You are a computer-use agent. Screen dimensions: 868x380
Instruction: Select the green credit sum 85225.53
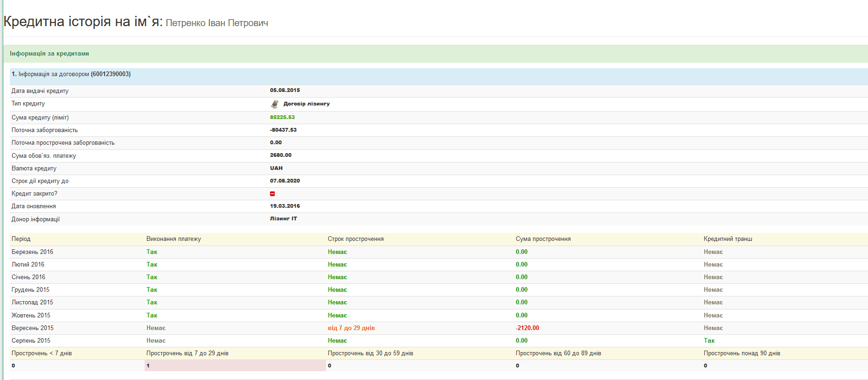(282, 117)
